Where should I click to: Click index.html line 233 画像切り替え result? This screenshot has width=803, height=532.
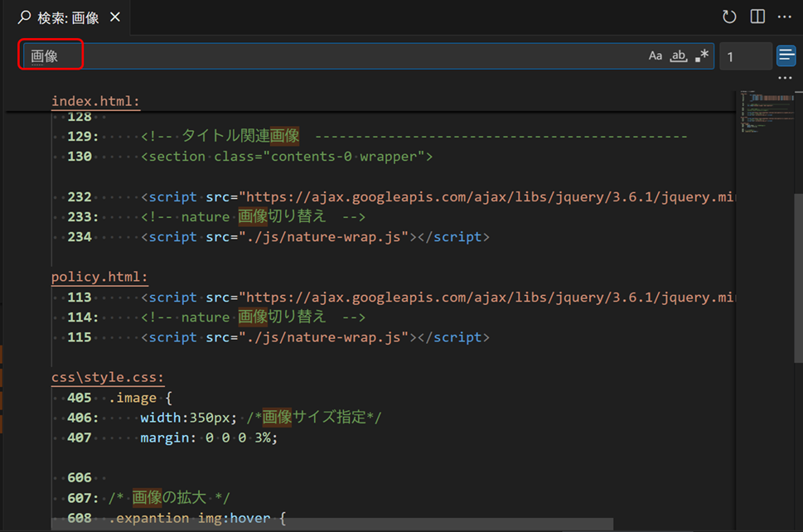pos(282,216)
